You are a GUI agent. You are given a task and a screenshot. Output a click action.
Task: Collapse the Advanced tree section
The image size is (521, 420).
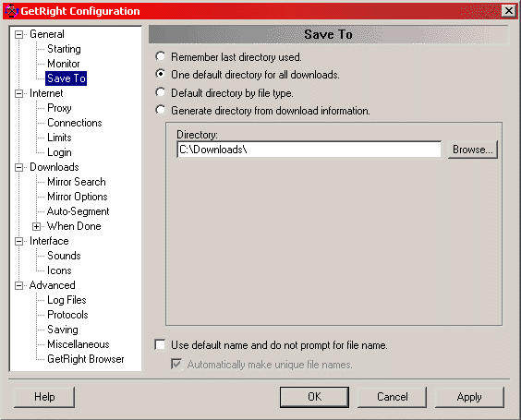[x=19, y=285]
